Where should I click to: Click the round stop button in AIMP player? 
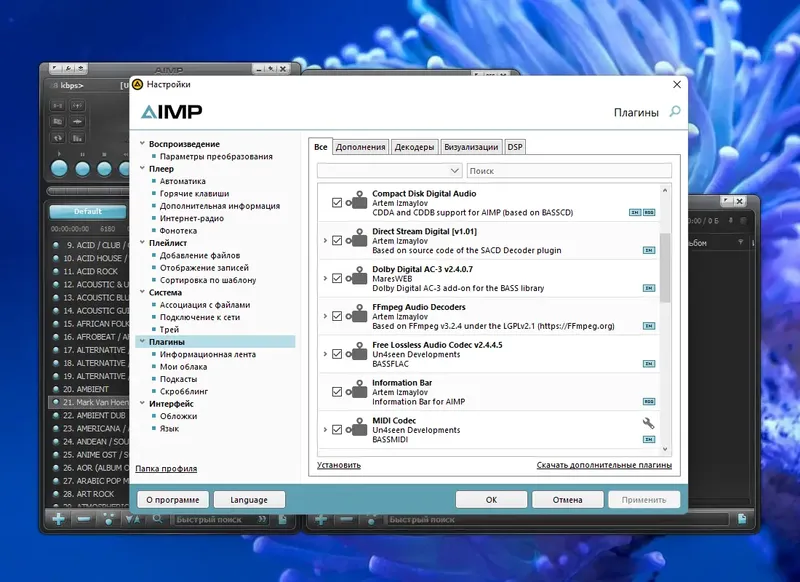point(104,169)
